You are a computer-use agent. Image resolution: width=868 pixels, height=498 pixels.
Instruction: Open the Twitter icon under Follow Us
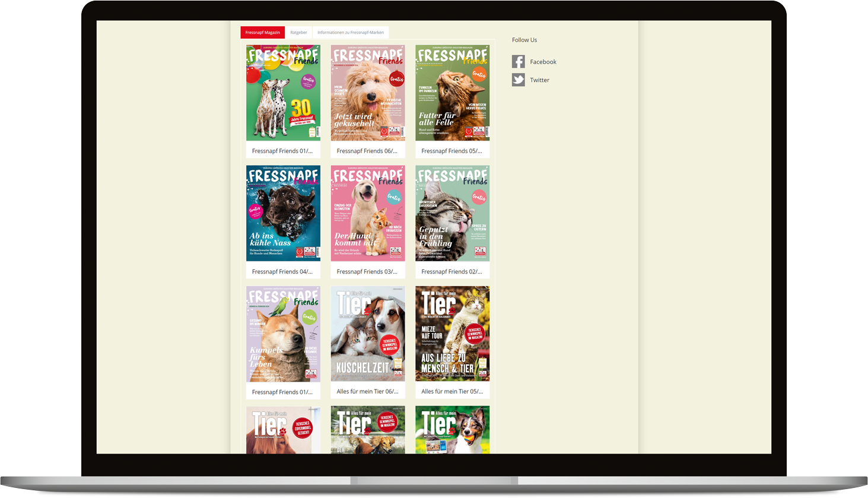(517, 79)
